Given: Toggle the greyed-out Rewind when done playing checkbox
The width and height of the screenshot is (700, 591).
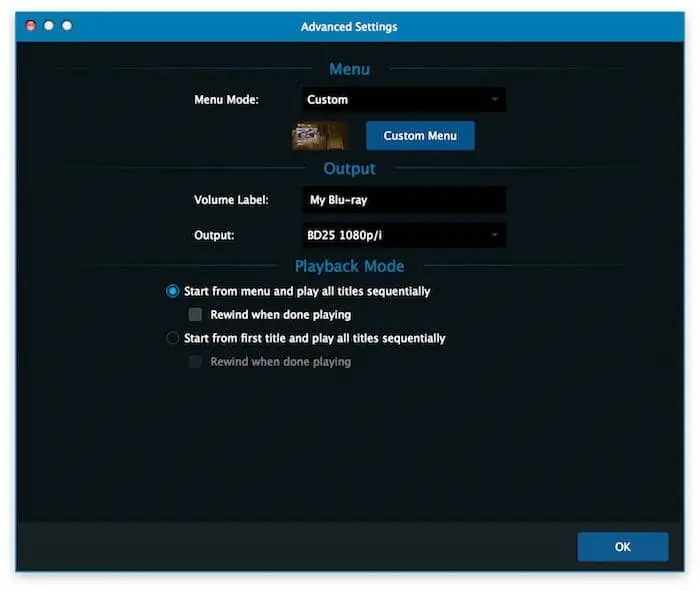Looking at the screenshot, I should pyautogui.click(x=196, y=362).
